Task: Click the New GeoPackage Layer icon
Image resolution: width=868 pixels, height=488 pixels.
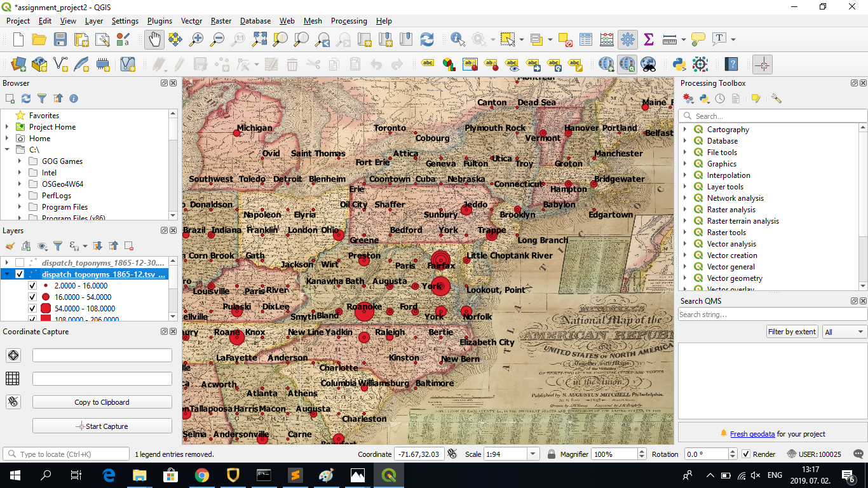Action: (x=39, y=64)
